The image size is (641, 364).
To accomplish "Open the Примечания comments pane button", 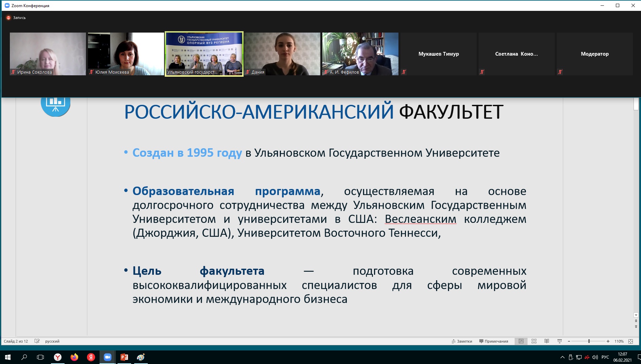I will click(494, 341).
